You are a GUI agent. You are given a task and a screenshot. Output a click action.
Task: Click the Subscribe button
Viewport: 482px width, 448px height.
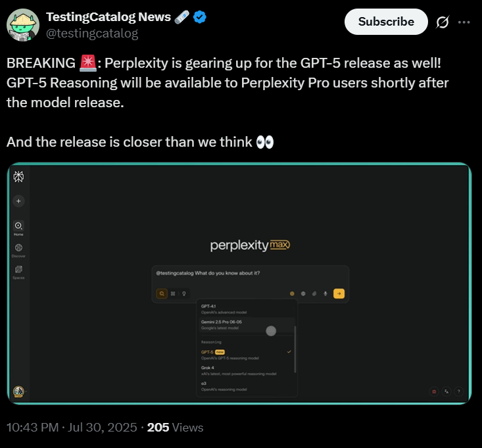coord(386,22)
